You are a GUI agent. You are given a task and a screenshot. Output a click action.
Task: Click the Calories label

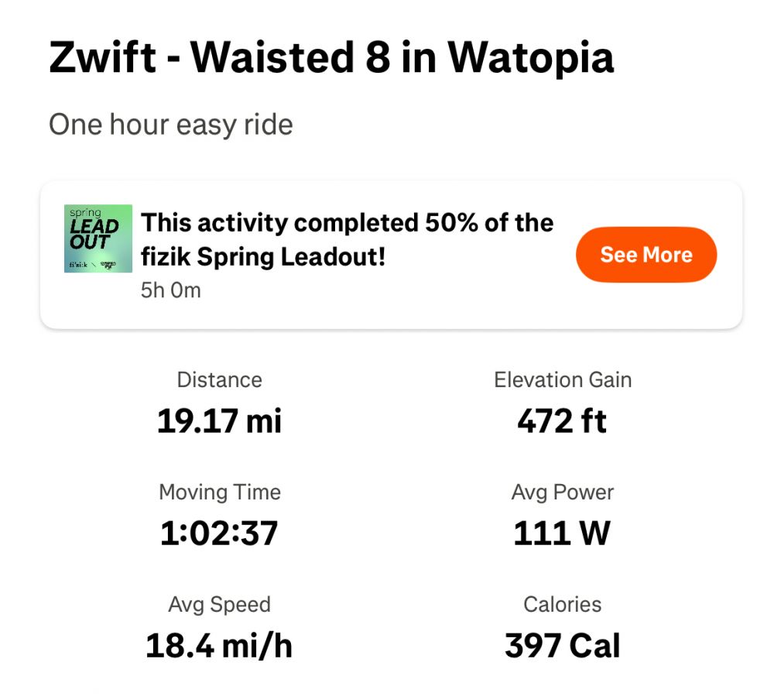coord(563,605)
